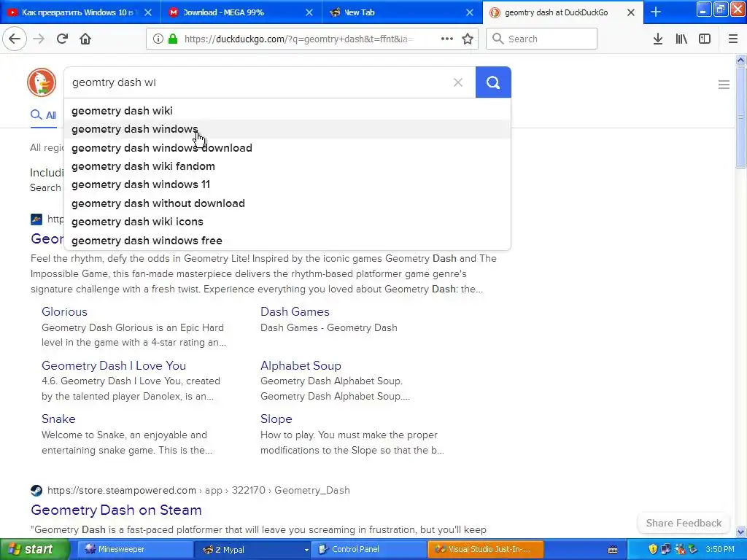This screenshot has height=560, width=747.
Task: Clear the DuckDuckGo search box
Action: 458,82
